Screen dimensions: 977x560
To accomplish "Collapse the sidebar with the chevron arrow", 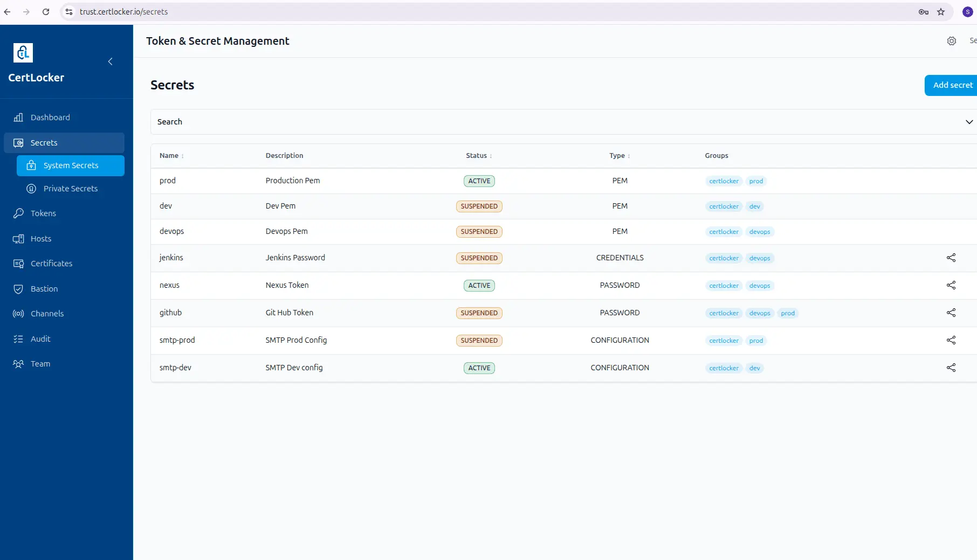I will click(x=111, y=61).
